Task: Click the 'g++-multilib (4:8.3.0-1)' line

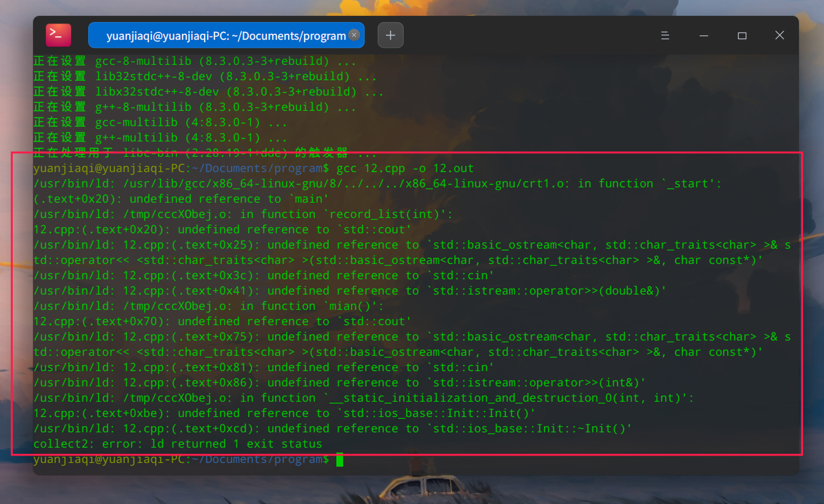Action: (x=160, y=138)
